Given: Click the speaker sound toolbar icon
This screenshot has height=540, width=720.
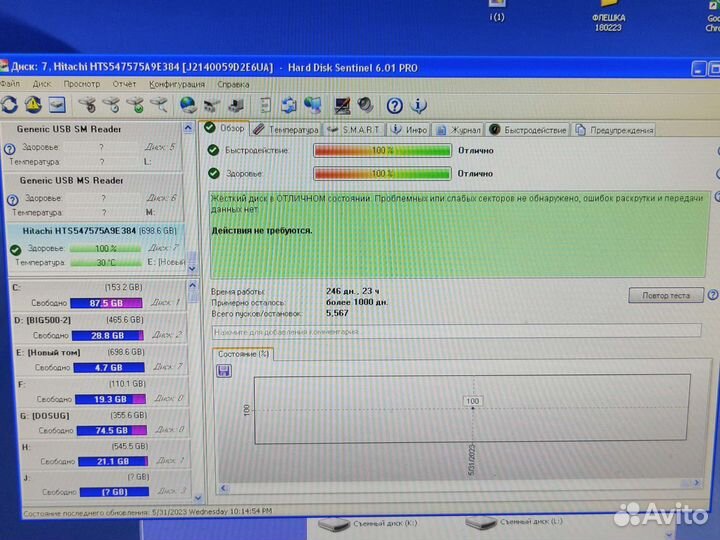Looking at the screenshot, I should [366, 106].
